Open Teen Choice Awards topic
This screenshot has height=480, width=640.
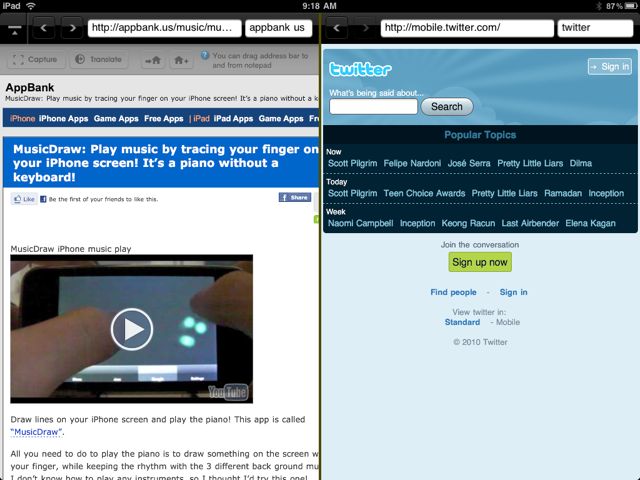[424, 193]
